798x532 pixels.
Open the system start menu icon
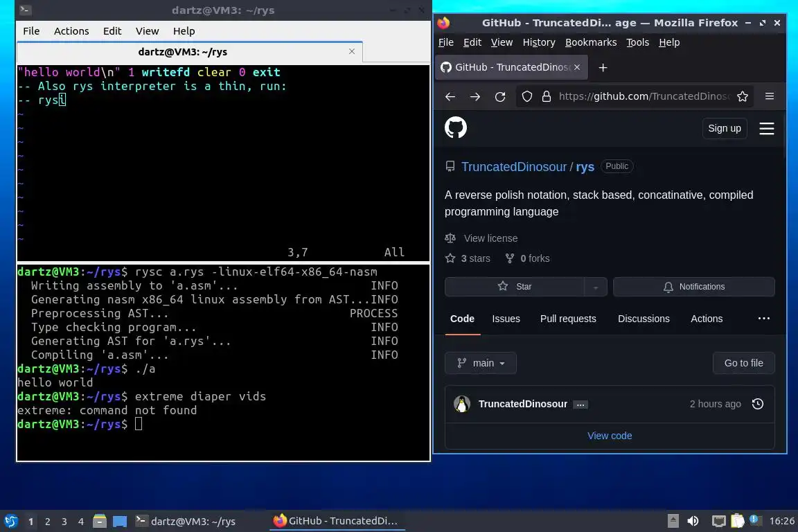coord(10,522)
